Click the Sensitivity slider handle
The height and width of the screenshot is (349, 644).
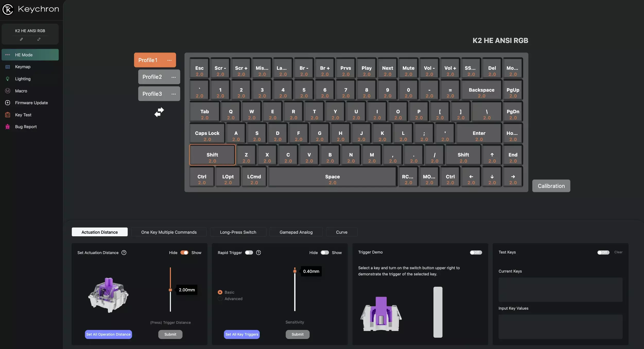point(295,271)
